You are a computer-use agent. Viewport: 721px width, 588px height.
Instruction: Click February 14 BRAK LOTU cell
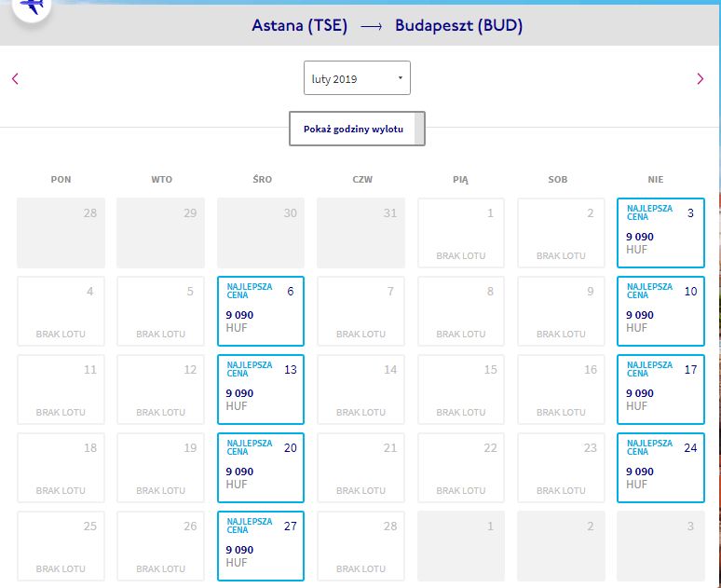[360, 390]
